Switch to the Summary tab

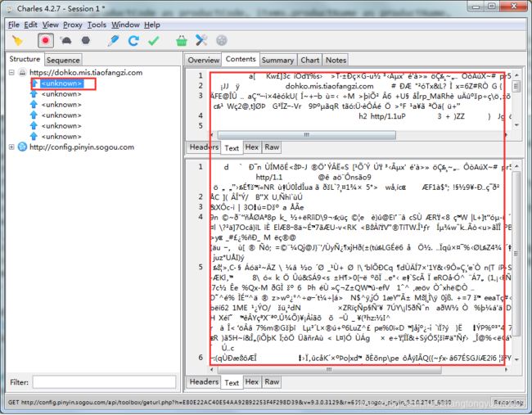pyautogui.click(x=277, y=60)
